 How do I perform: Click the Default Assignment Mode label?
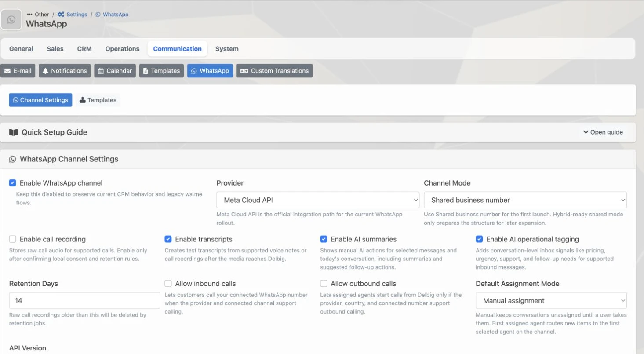pos(517,284)
